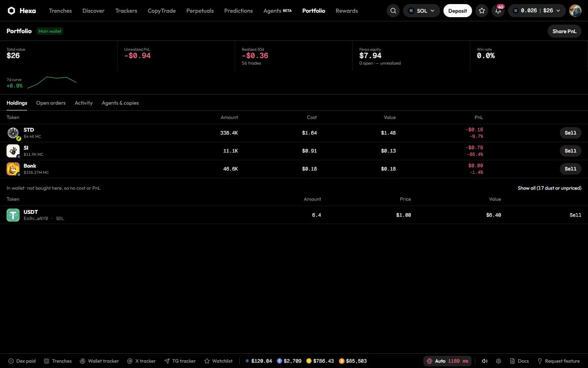Sell the USDT wallet balance
The image size is (588, 368).
pos(575,215)
